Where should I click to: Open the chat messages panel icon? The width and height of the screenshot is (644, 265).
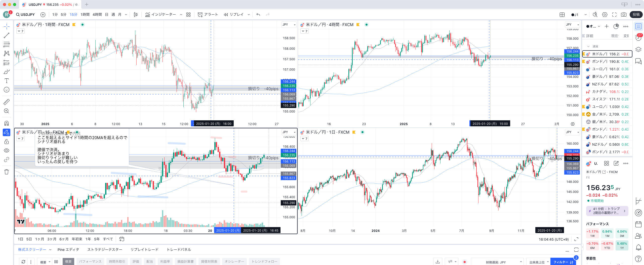click(638, 61)
